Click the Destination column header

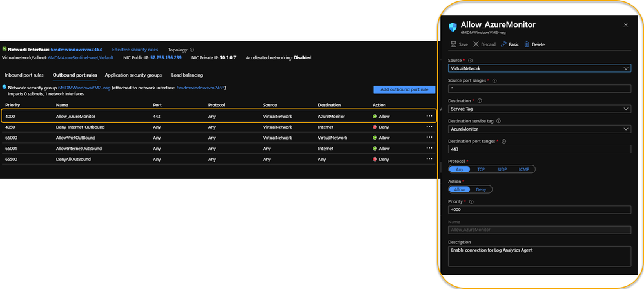(329, 105)
